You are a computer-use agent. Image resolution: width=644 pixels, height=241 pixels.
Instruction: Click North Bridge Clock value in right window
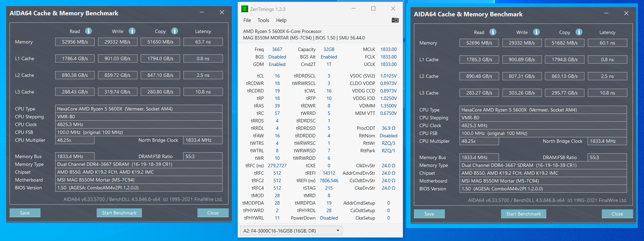pyautogui.click(x=607, y=141)
